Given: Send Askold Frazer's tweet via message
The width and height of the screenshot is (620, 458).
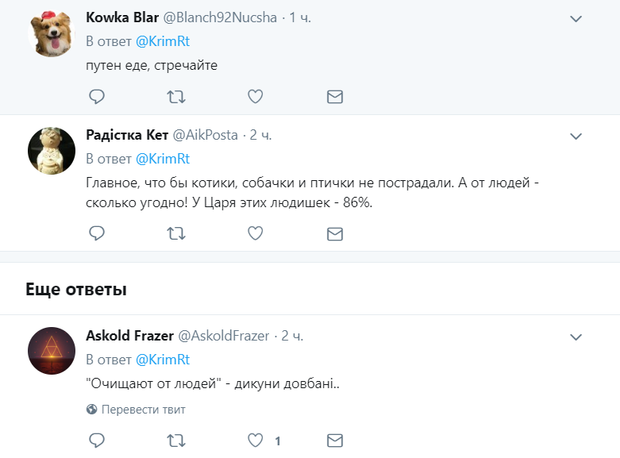Looking at the screenshot, I should click(335, 440).
